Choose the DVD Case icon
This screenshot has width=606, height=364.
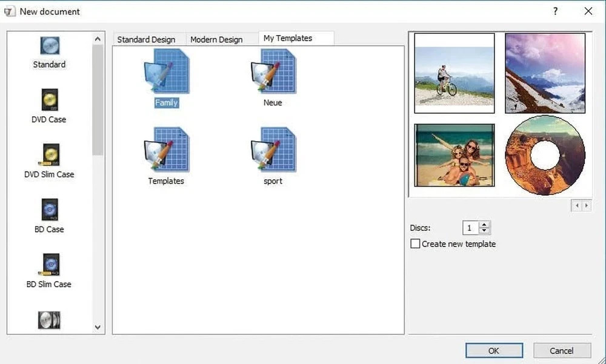click(49, 100)
